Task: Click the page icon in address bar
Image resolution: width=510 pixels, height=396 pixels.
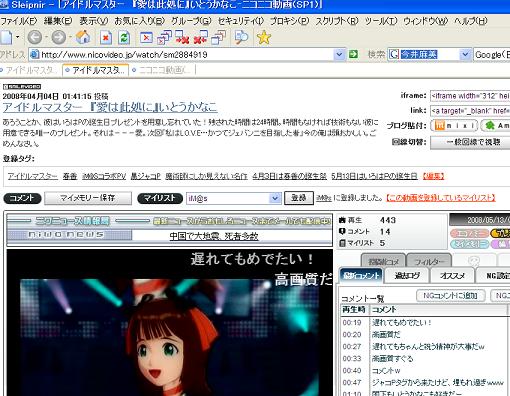Action: (34, 54)
